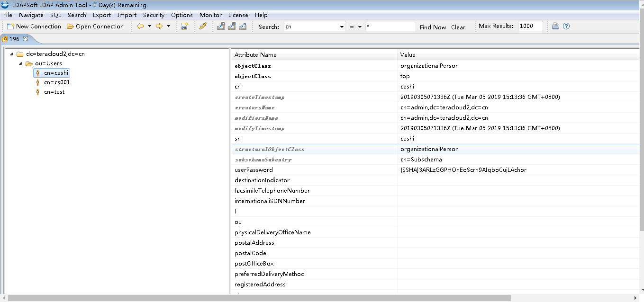Select the userPassword attribute row
Image resolution: width=644 pixels, height=302 pixels.
point(436,170)
